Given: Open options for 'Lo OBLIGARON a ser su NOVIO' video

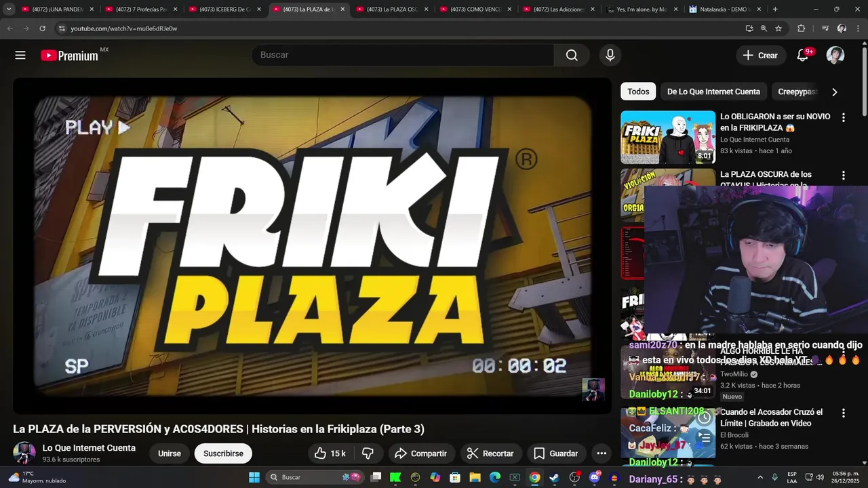Looking at the screenshot, I should click(x=843, y=117).
